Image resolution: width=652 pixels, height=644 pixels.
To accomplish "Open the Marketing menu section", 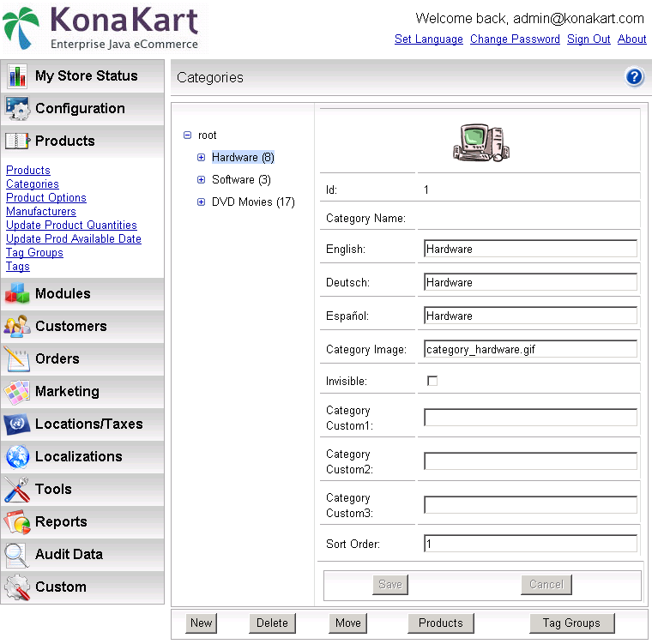I will pyautogui.click(x=82, y=391).
